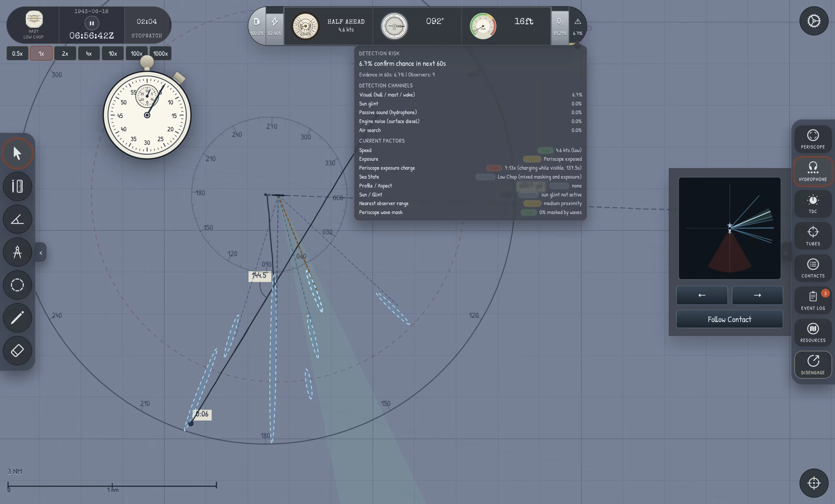Image resolution: width=835 pixels, height=504 pixels.
Task: Click the Sea State factor row
Action: point(470,177)
